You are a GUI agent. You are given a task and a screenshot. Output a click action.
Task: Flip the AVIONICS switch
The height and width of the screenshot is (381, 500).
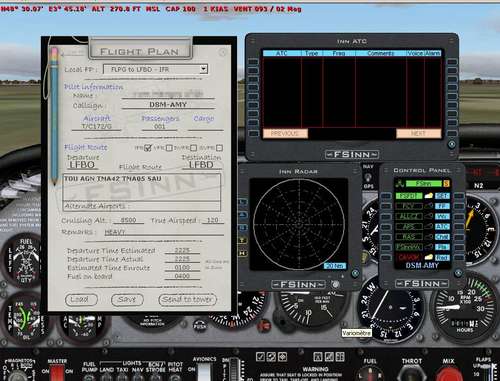tap(205, 372)
